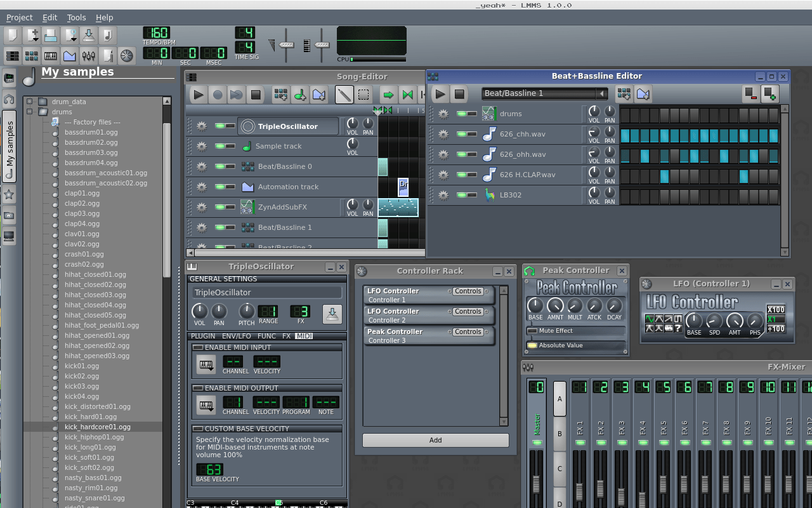Add steps button in Beat+Bassline Editor

point(770,94)
